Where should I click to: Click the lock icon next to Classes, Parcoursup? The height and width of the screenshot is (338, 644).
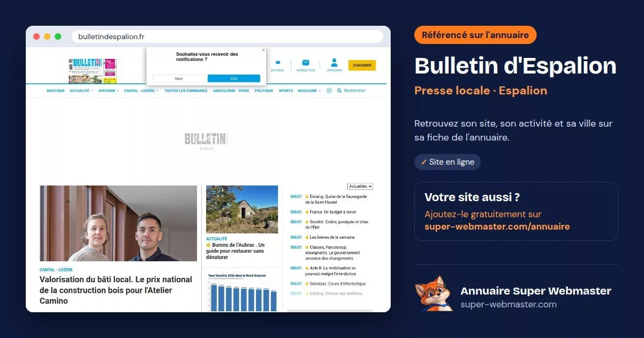click(307, 247)
